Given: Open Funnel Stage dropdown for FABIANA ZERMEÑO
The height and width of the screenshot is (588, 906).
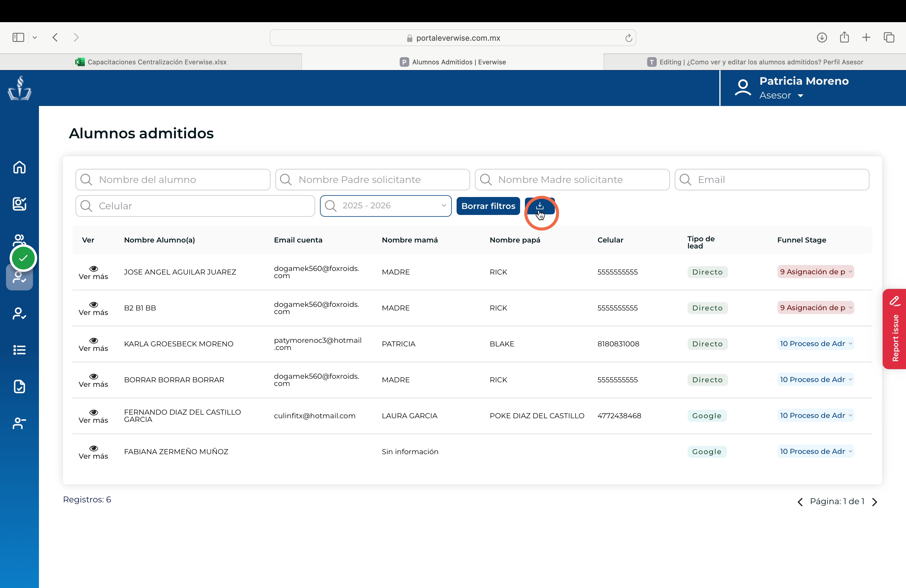Looking at the screenshot, I should (x=816, y=451).
